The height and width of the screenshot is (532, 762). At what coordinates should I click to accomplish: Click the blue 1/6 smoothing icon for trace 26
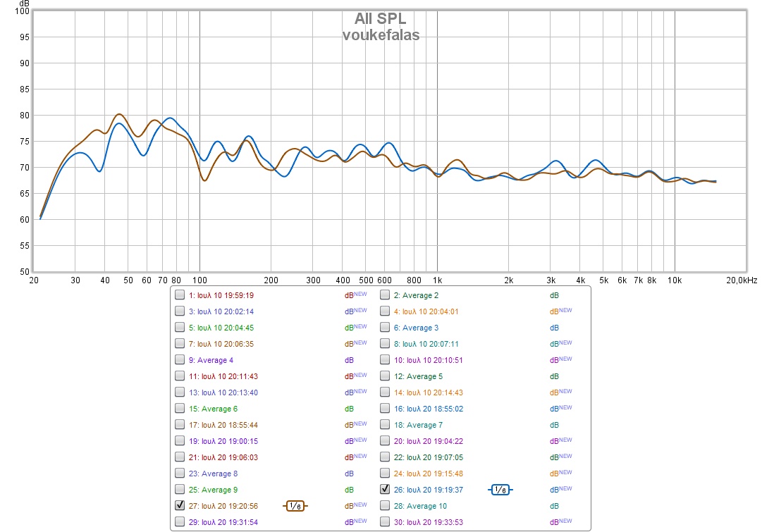pyautogui.click(x=500, y=490)
